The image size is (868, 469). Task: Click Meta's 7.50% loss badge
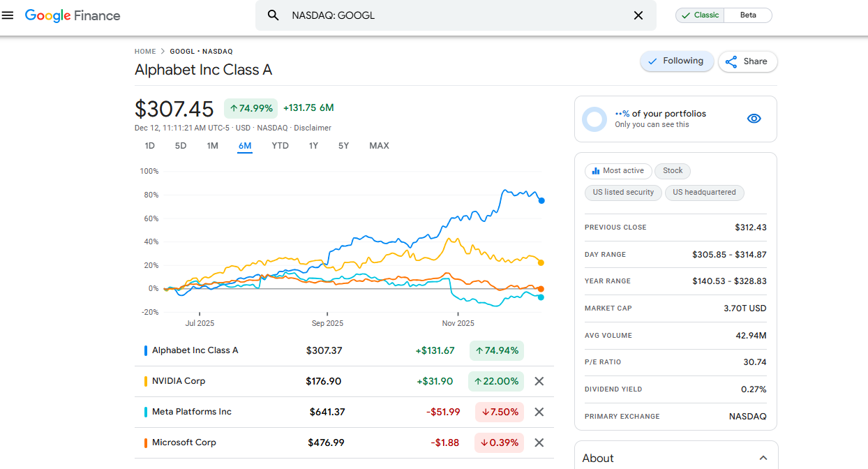[500, 412]
